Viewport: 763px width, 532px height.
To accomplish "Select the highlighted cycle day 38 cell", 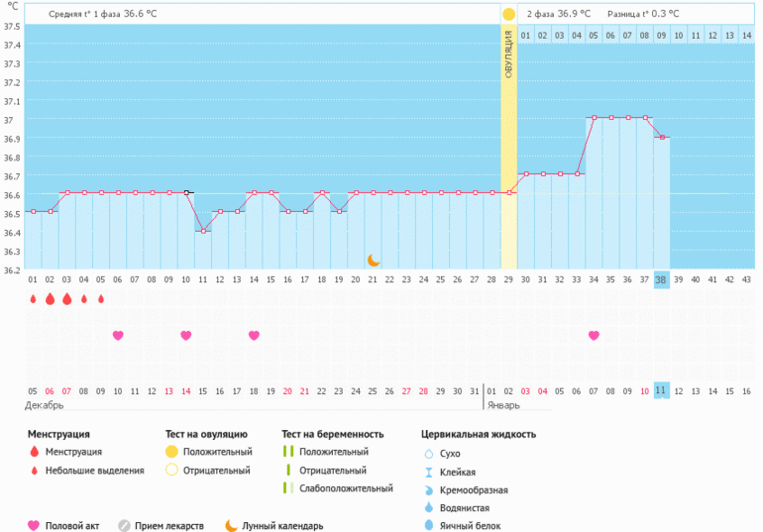I will click(x=661, y=279).
